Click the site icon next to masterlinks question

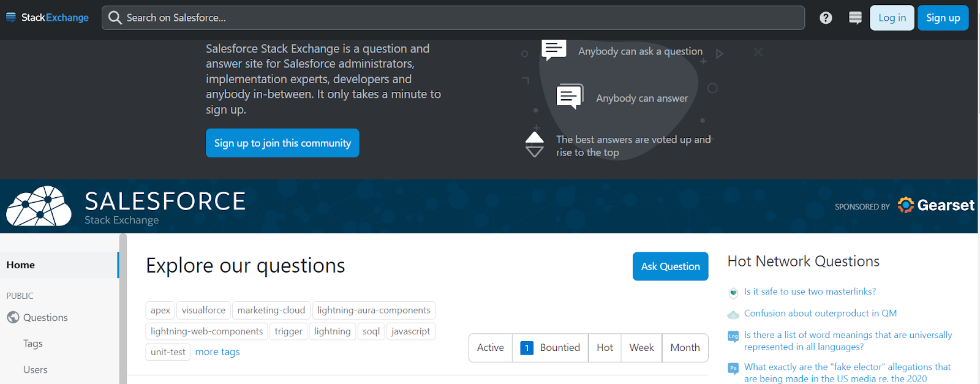tap(733, 293)
